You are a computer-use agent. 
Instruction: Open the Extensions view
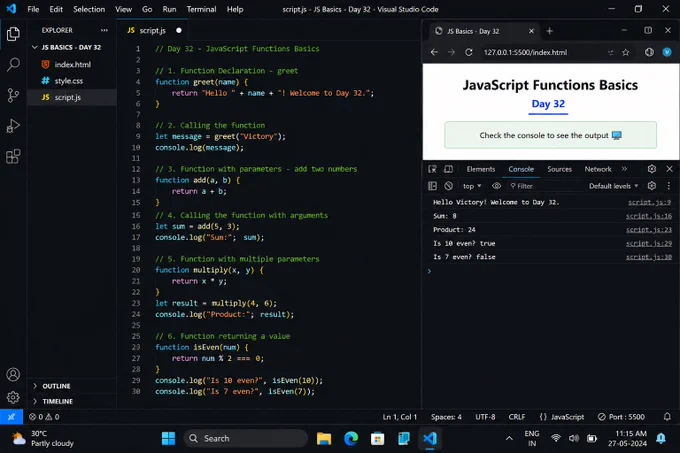[13, 156]
